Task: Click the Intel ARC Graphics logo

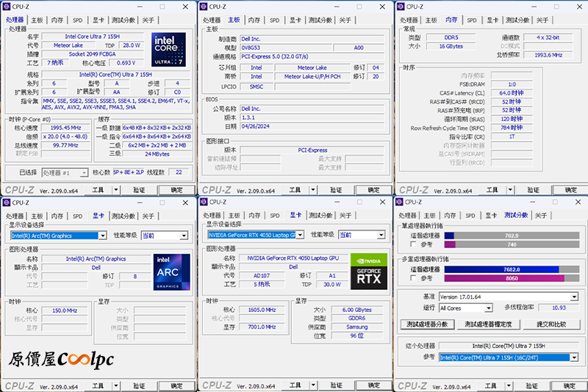Action: point(172,272)
